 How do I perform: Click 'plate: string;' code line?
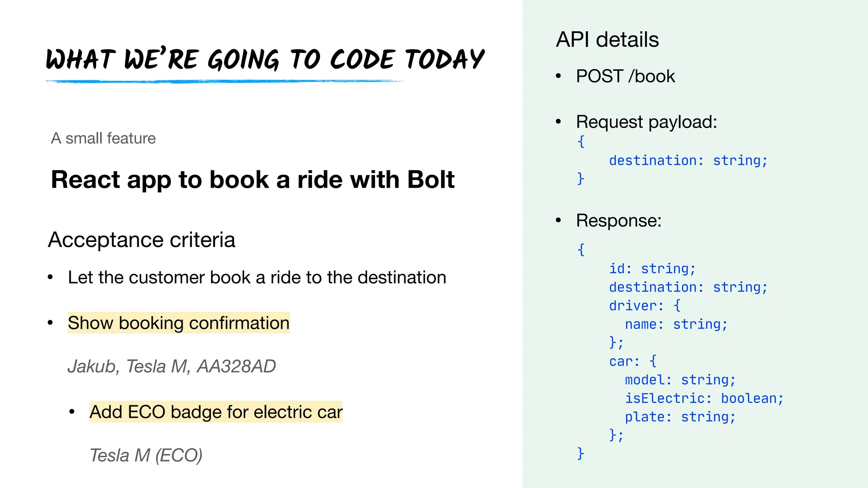(680, 417)
